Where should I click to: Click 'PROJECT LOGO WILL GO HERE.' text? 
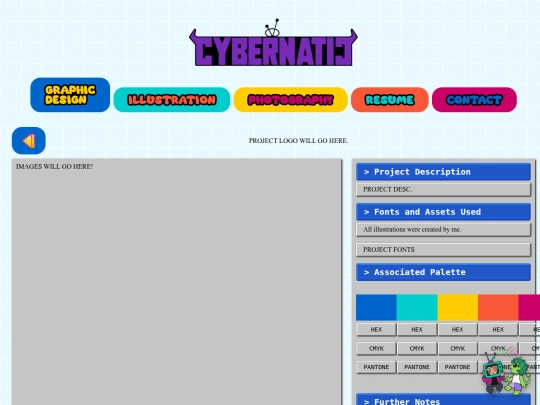298,141
